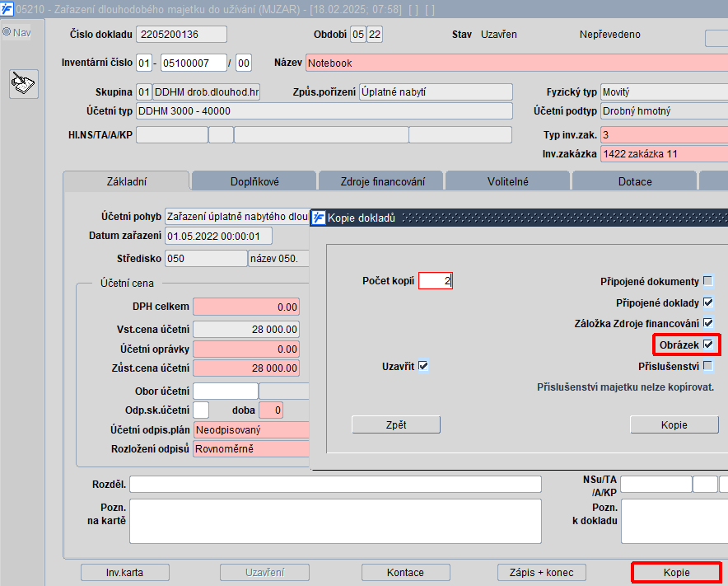Enable the Připojené dokumenty checkbox

[x=708, y=281]
